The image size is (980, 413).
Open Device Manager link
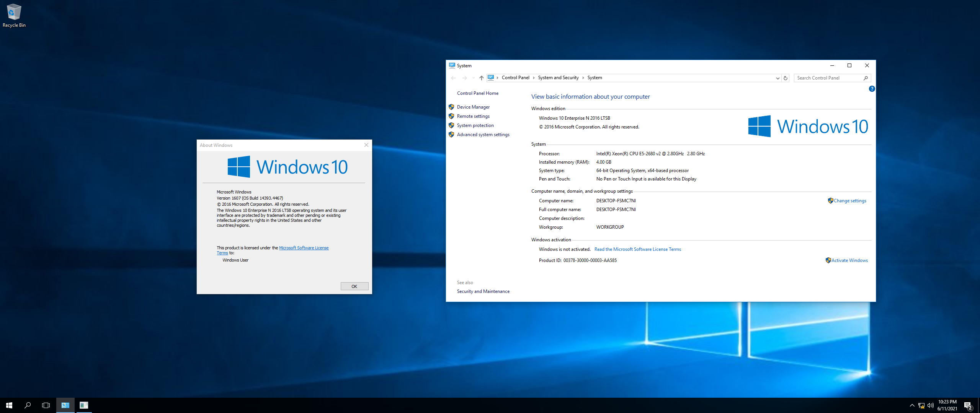[x=473, y=107]
